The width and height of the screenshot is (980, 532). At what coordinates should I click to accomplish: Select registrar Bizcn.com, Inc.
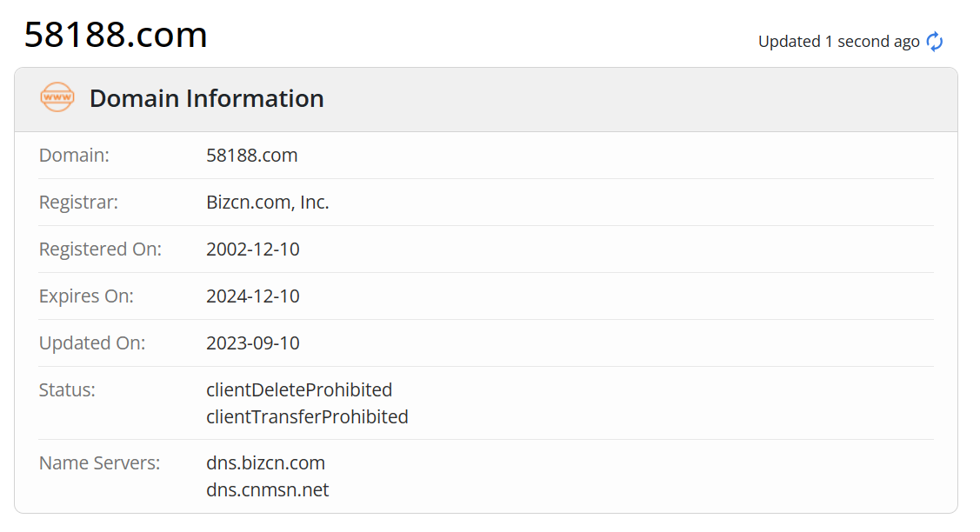click(x=268, y=202)
